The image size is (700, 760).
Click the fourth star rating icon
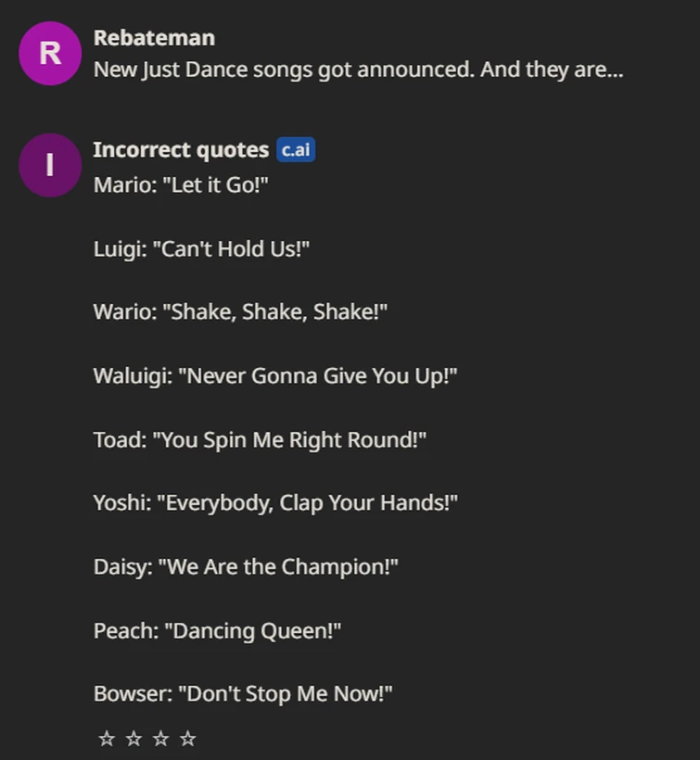click(x=187, y=738)
